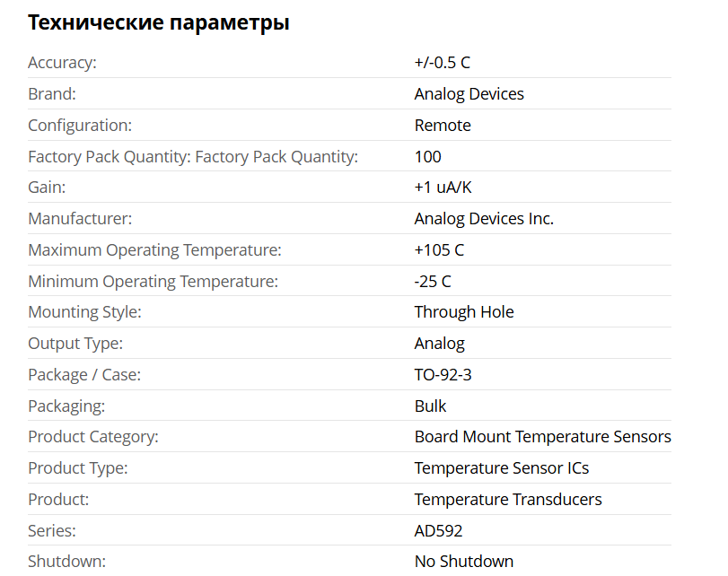Click the Configuration label
The image size is (728, 576).
pyautogui.click(x=80, y=126)
